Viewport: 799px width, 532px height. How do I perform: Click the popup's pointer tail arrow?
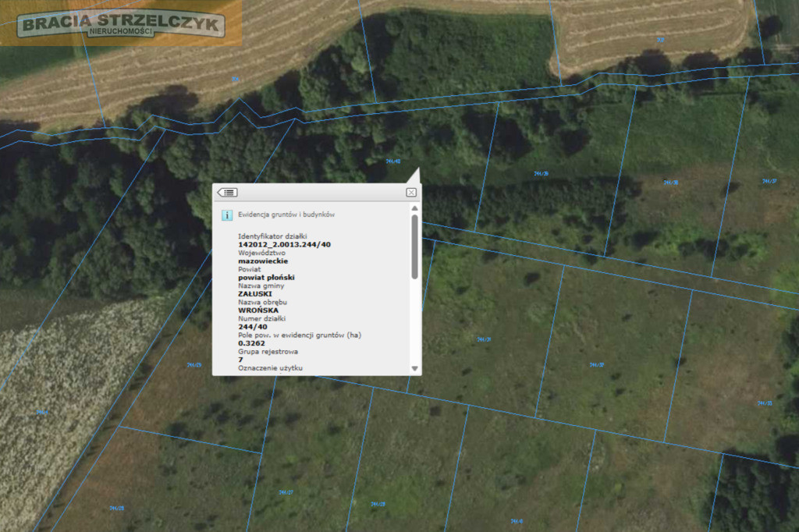(414, 176)
